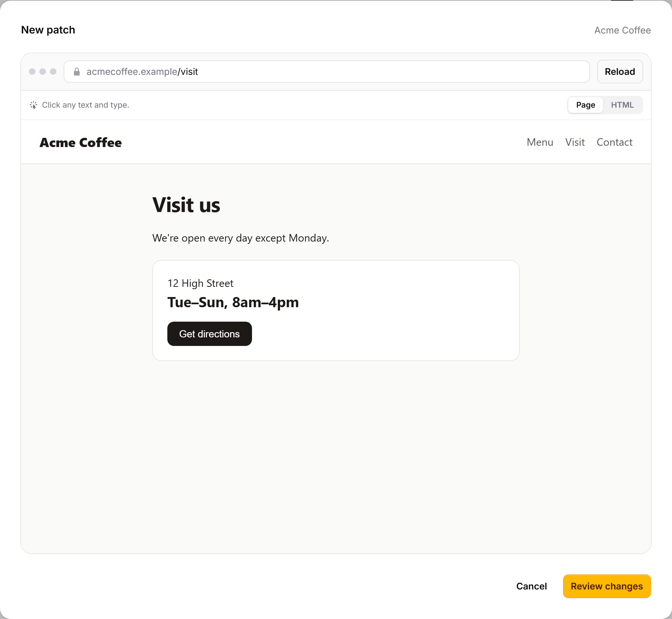Click the "Click any text and type." hint

85,105
